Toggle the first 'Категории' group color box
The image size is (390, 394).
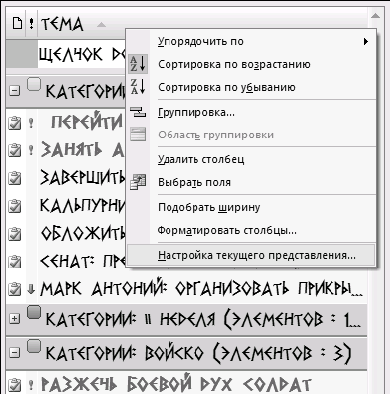tap(34, 84)
